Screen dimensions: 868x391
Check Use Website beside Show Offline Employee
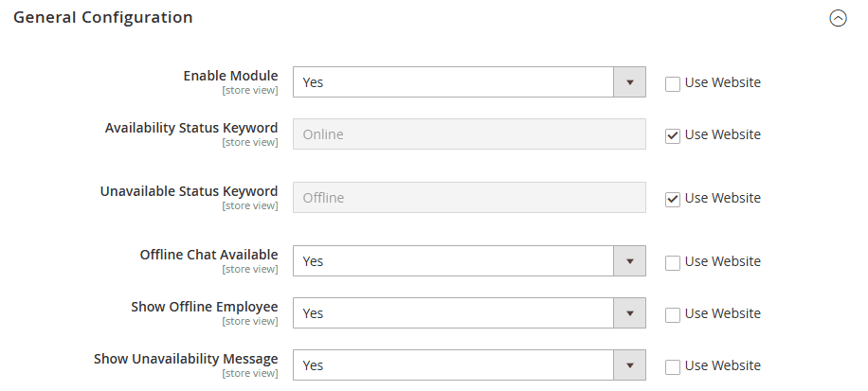pos(673,314)
